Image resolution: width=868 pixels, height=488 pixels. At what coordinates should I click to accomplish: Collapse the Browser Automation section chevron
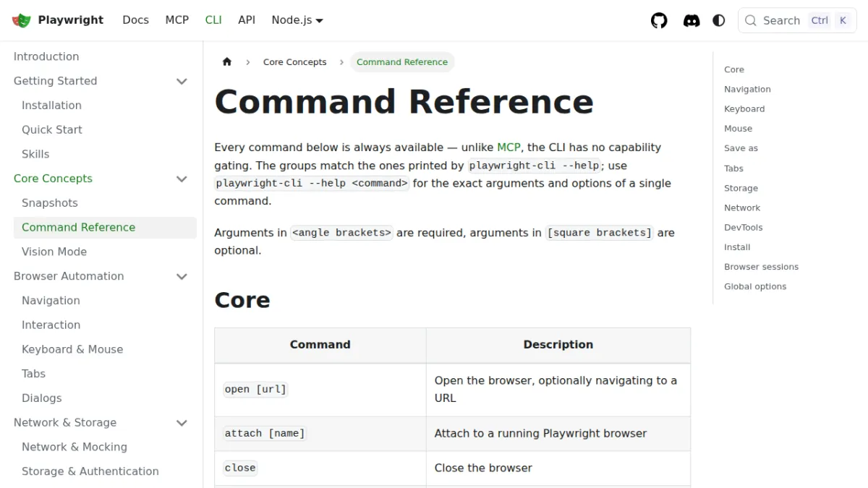point(182,276)
